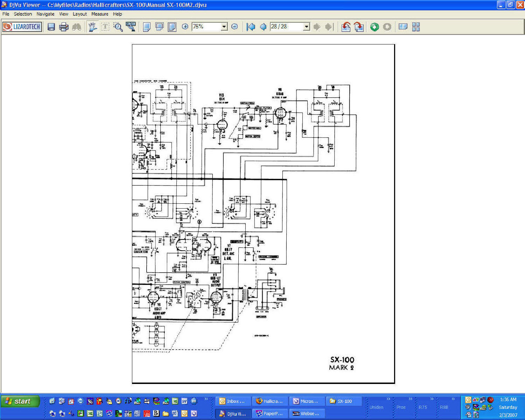The width and height of the screenshot is (525, 420).
Task: Launch Adobe Acrobat from the quick launch bar
Action: (x=71, y=401)
